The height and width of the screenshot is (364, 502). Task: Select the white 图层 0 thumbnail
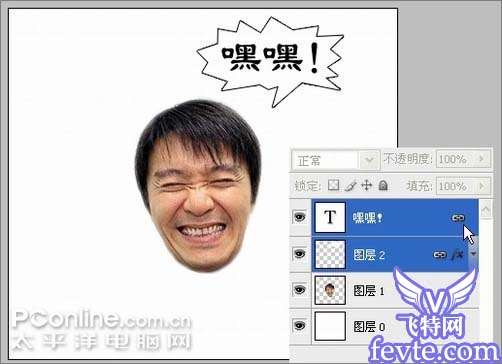coord(330,326)
